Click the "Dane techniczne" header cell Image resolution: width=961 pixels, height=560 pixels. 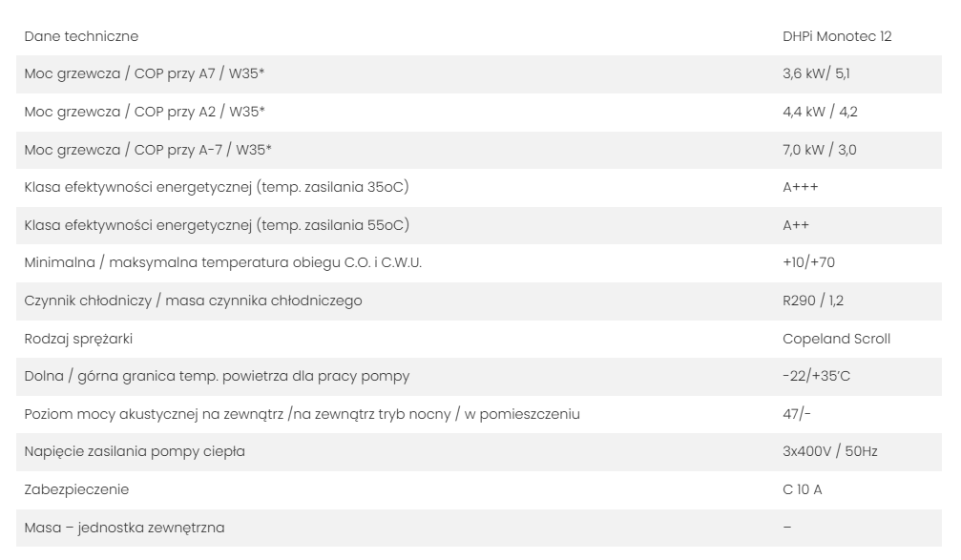[81, 36]
